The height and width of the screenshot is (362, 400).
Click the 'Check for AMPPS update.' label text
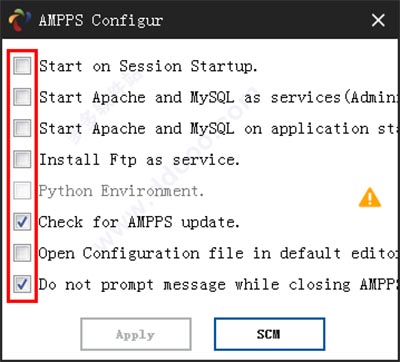pyautogui.click(x=139, y=222)
